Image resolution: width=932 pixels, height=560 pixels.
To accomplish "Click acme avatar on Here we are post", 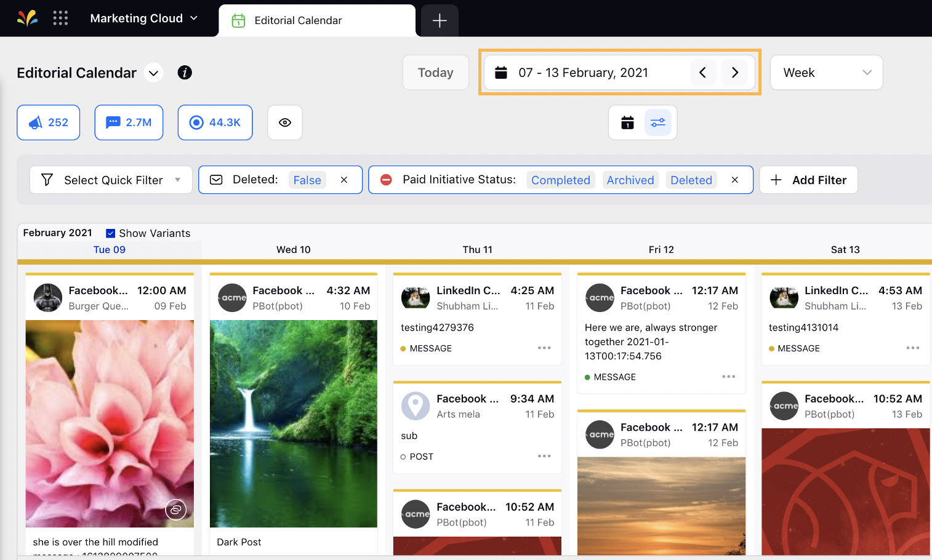I will click(600, 298).
